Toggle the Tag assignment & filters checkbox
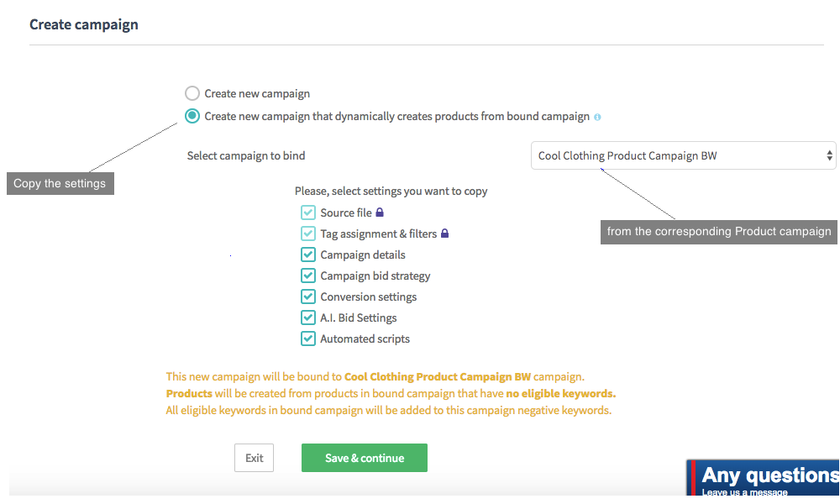840x504 pixels. (308, 234)
